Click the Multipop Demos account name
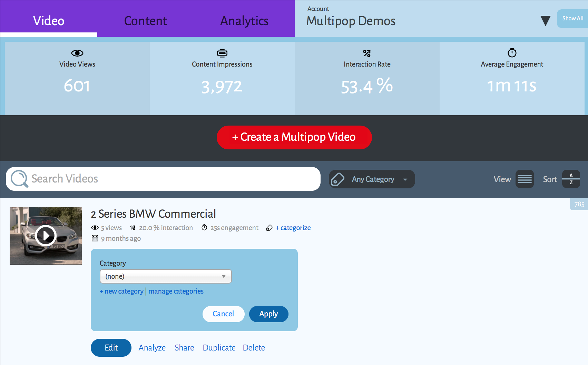 [x=351, y=21]
